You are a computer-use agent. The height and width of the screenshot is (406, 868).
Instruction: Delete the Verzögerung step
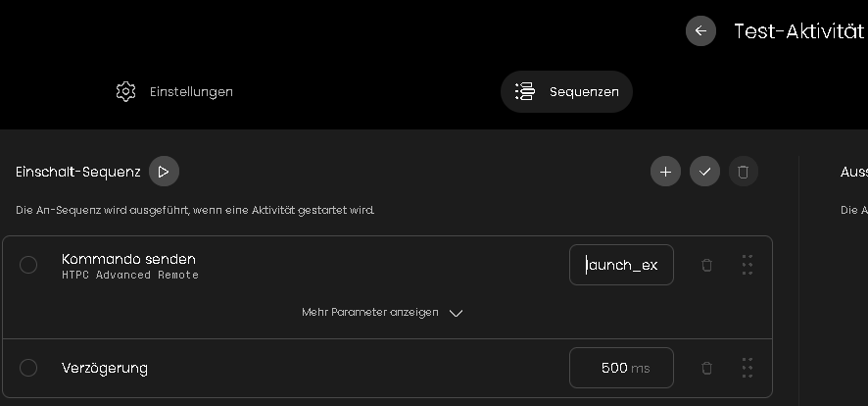[x=706, y=368]
